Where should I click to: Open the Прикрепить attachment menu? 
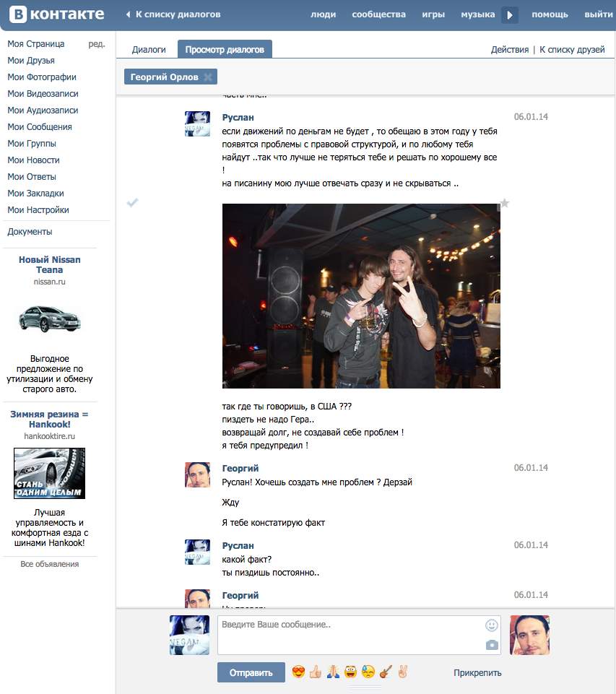coord(477,673)
